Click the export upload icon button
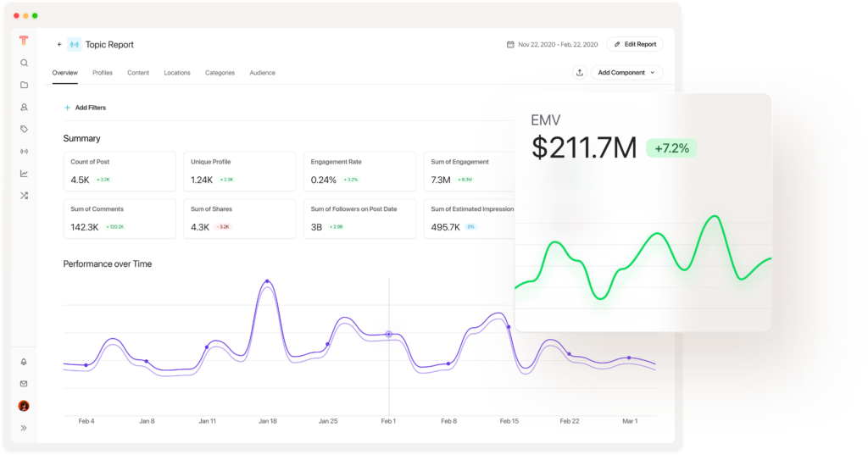868x455 pixels. [579, 73]
